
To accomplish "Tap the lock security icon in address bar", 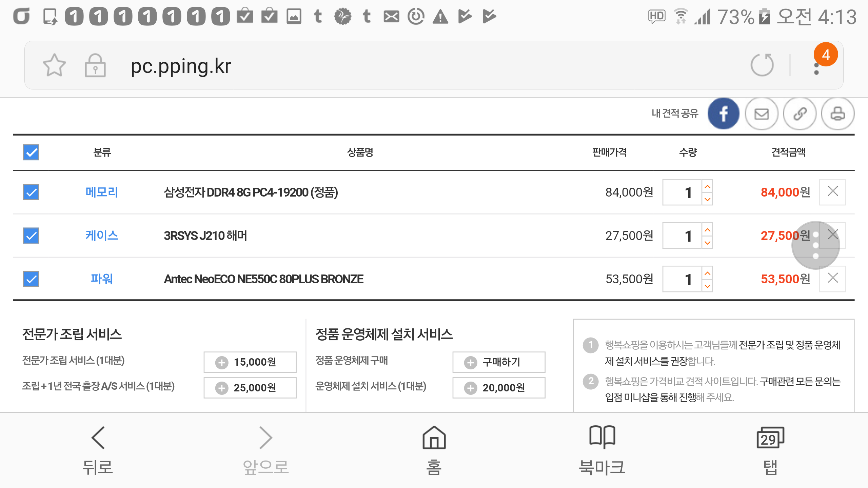I will click(95, 65).
